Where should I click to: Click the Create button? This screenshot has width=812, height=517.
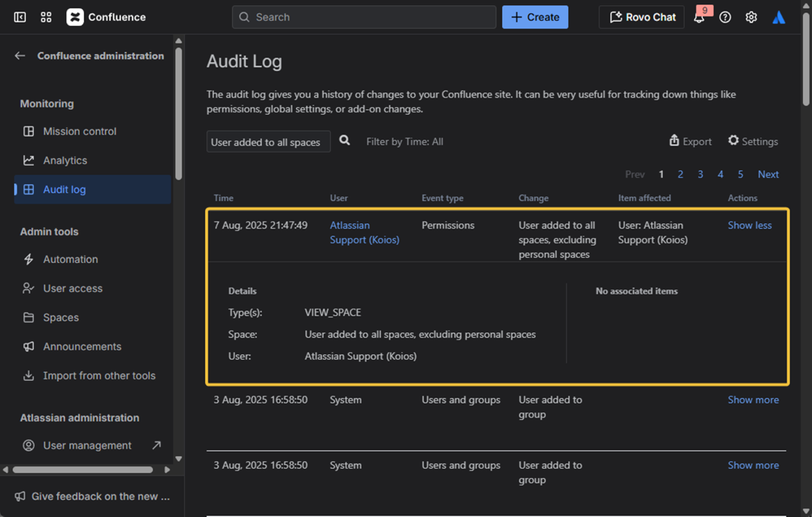tap(535, 17)
